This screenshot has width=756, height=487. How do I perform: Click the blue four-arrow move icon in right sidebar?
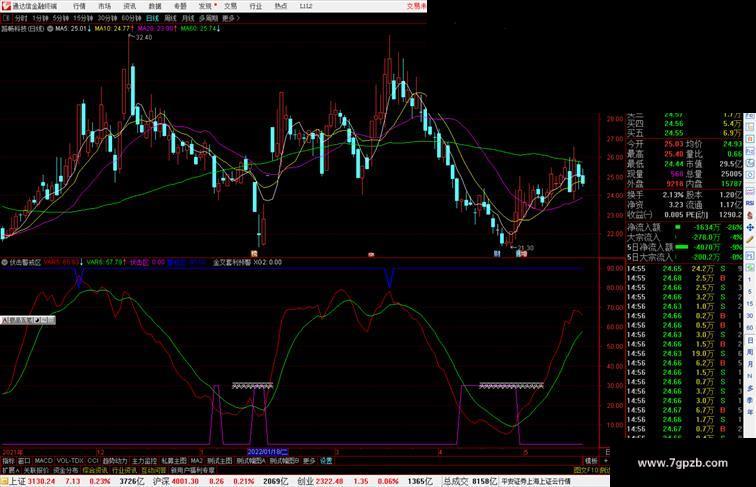pyautogui.click(x=750, y=227)
